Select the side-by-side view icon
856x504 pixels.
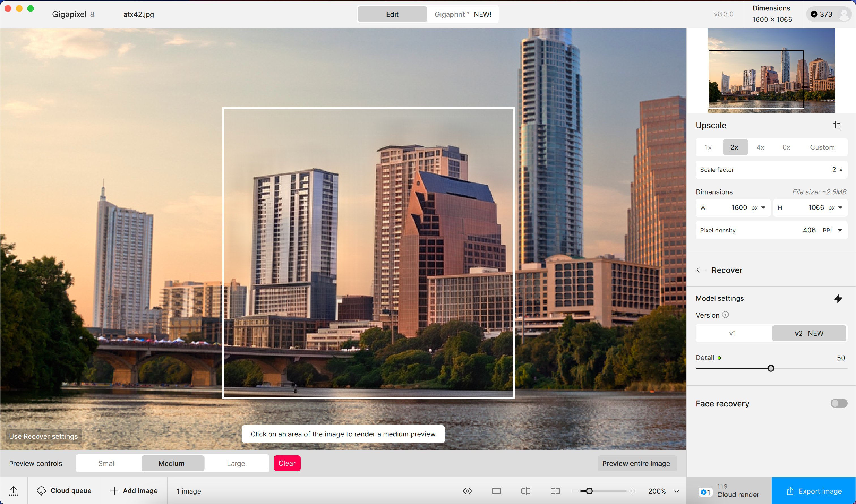(555, 491)
